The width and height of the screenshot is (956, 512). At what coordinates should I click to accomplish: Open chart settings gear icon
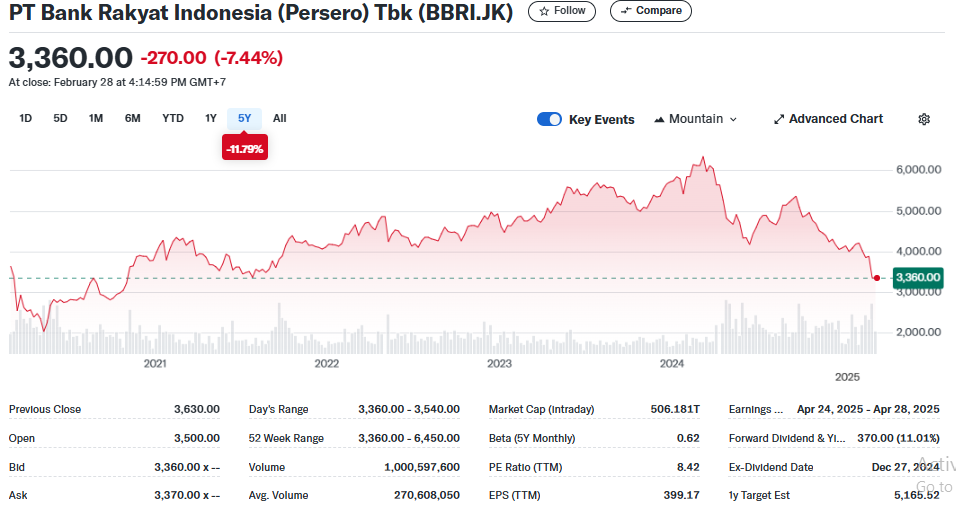coord(924,119)
